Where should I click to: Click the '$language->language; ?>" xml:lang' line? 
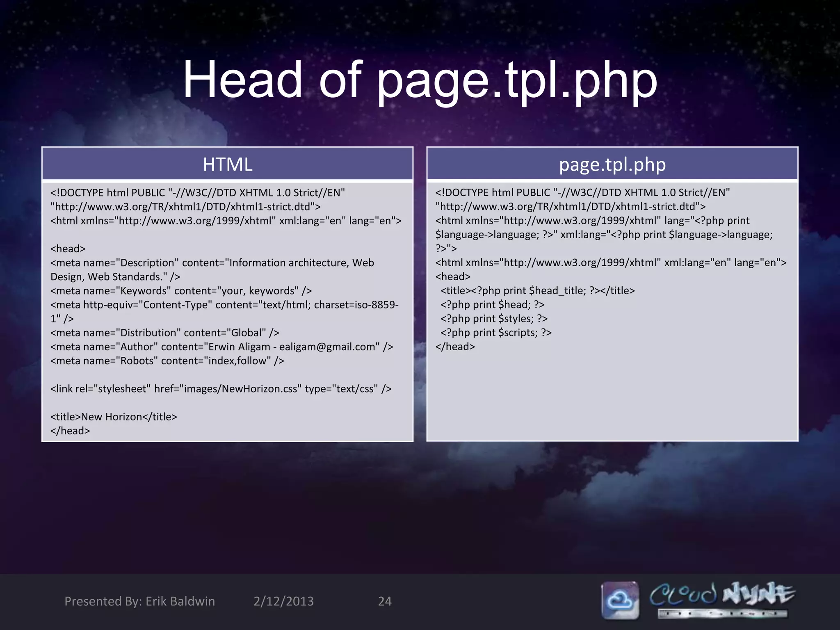pos(604,235)
